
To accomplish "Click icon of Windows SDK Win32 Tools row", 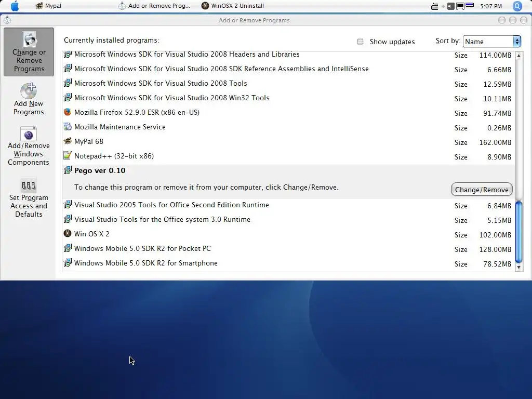I will pos(68,97).
